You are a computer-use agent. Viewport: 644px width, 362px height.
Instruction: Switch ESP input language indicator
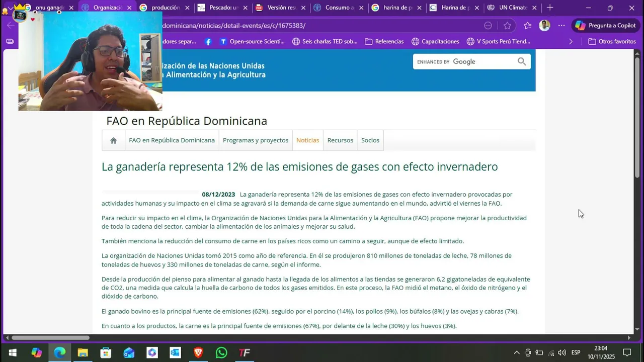tap(576, 352)
